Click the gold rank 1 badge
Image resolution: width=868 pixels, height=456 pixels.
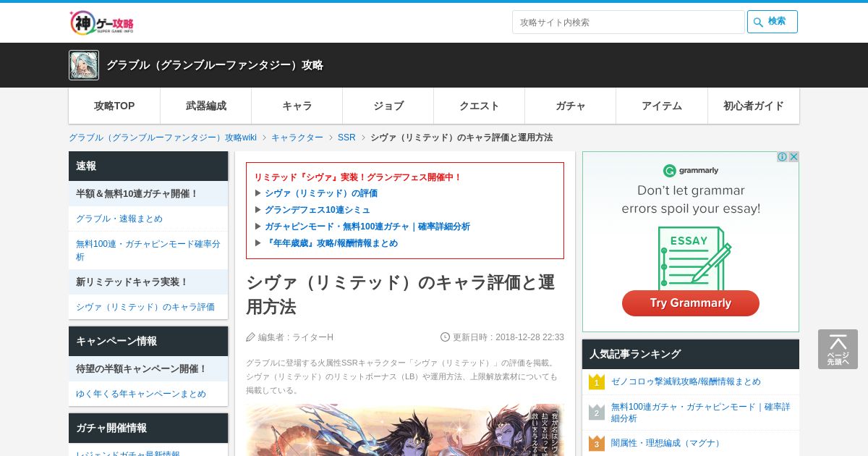[596, 381]
